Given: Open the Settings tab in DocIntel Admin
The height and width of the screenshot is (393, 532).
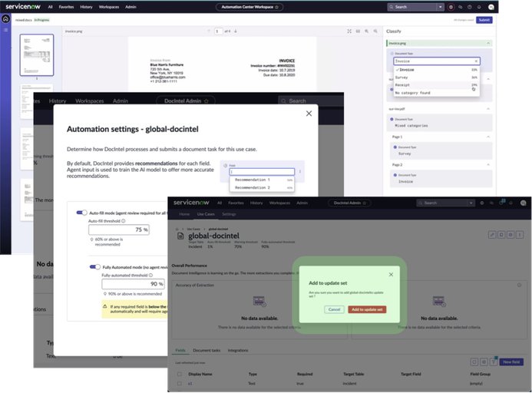Looking at the screenshot, I should click(x=229, y=214).
